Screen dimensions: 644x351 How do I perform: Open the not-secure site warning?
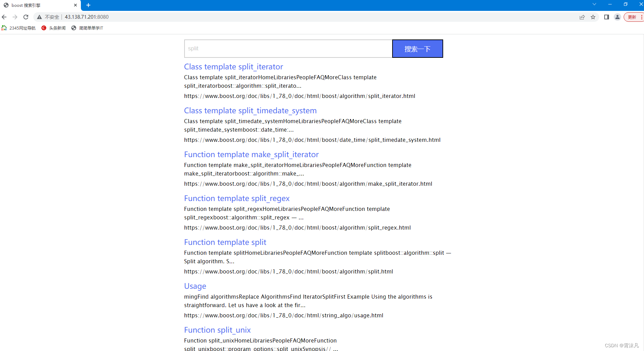coord(48,17)
